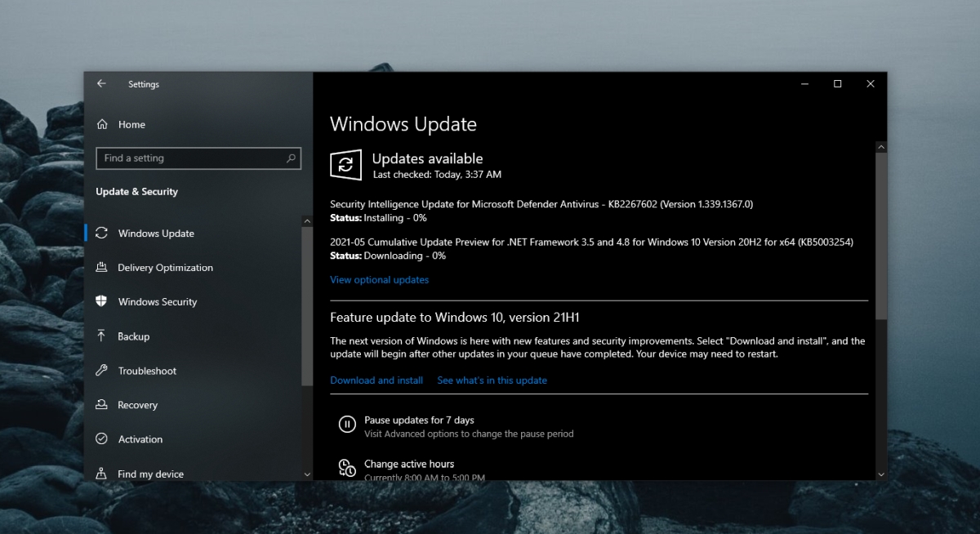Image resolution: width=980 pixels, height=534 pixels.
Task: Click the Feature update to Windows 10 heading
Action: 455,317
